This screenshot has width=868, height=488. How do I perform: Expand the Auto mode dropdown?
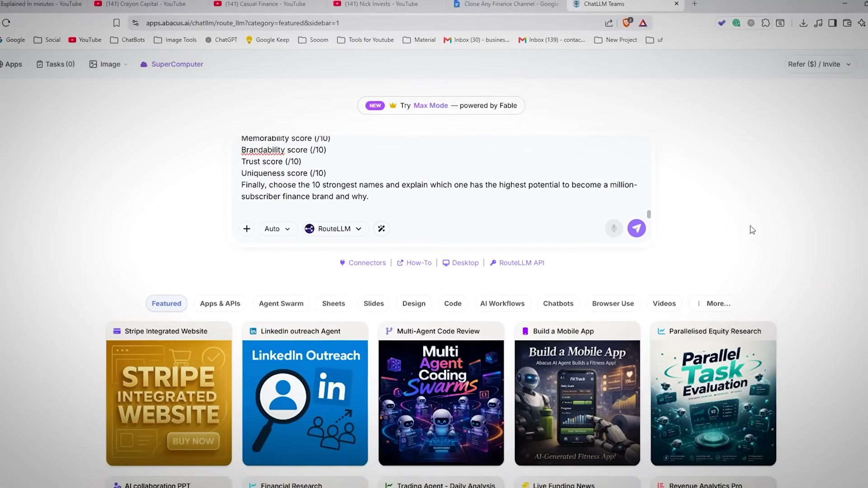pos(277,229)
